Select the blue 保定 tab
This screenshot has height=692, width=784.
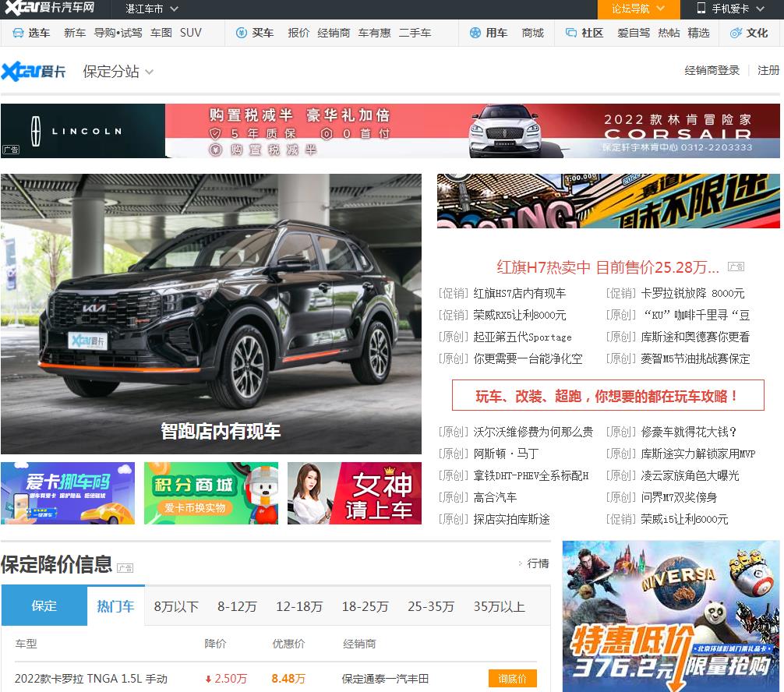(44, 605)
